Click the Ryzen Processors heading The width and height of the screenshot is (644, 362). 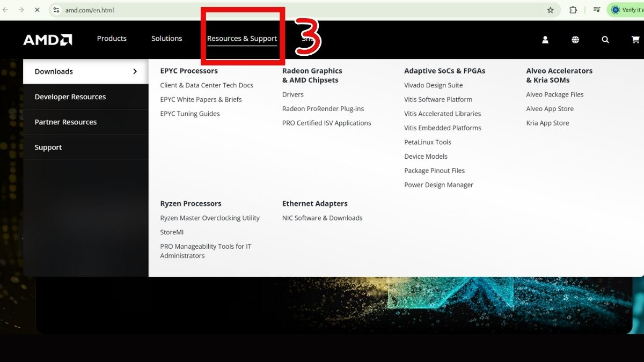pos(191,204)
